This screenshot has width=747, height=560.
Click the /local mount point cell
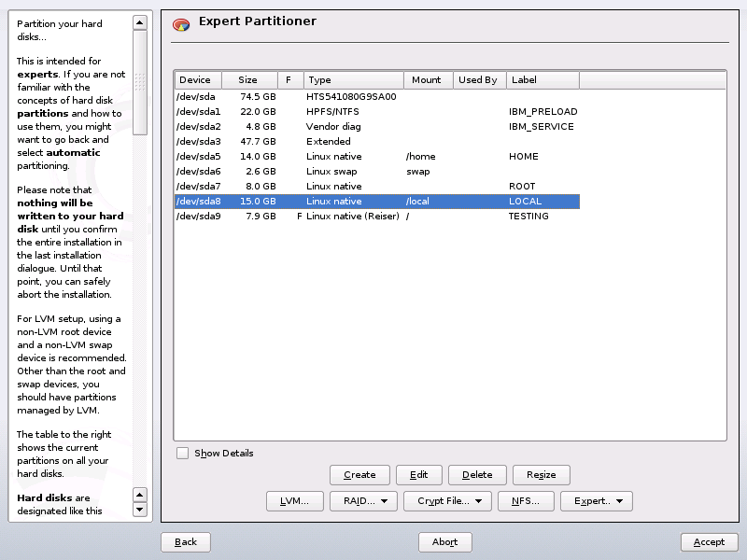click(417, 202)
